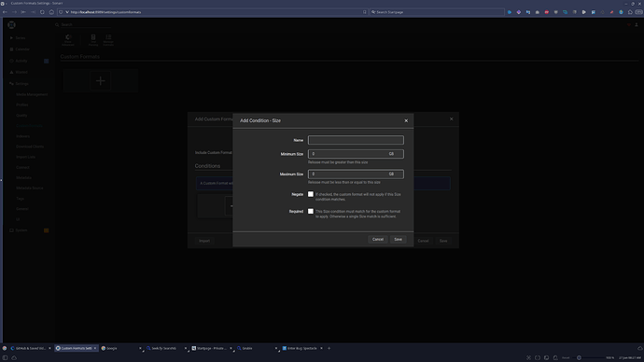Screen dimensions: 644x362
Task: Click the Sonarr search box
Action: click(x=86, y=24)
